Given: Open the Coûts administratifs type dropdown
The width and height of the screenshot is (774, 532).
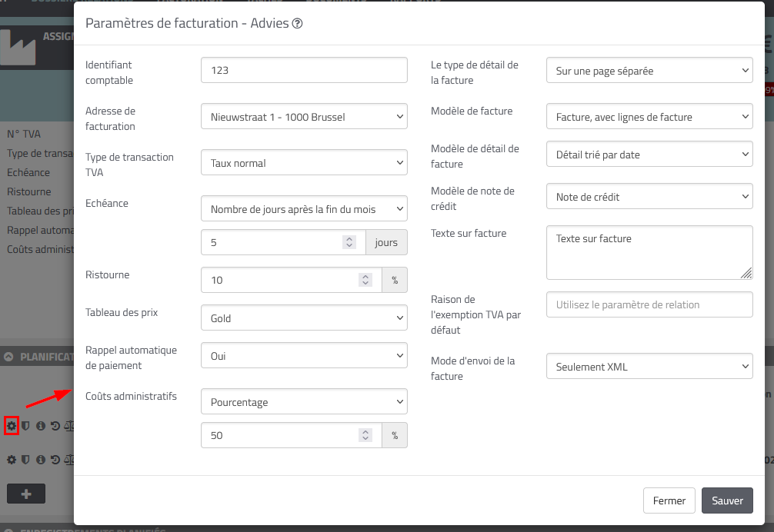Looking at the screenshot, I should tap(304, 401).
